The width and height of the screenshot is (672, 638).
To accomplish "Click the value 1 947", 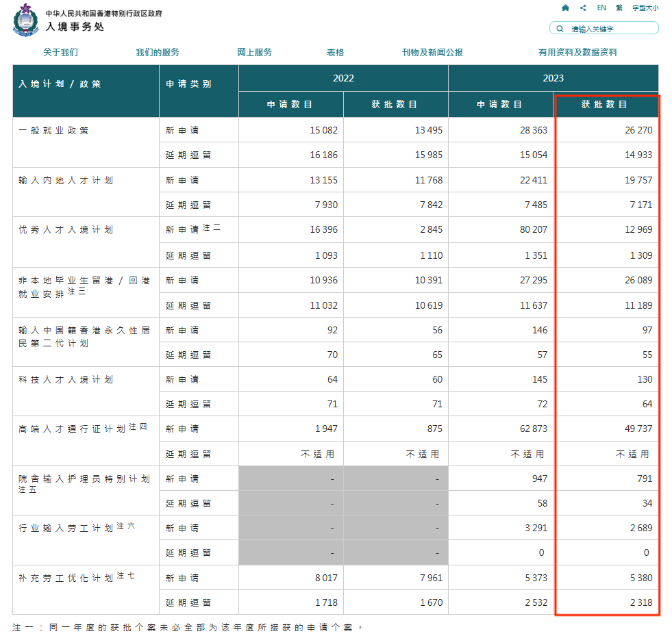I will pos(327,429).
